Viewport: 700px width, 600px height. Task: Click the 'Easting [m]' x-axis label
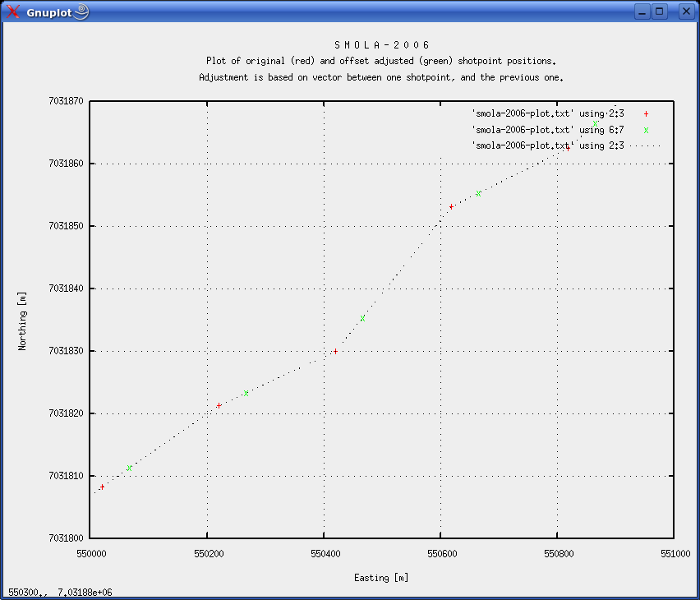(x=381, y=578)
